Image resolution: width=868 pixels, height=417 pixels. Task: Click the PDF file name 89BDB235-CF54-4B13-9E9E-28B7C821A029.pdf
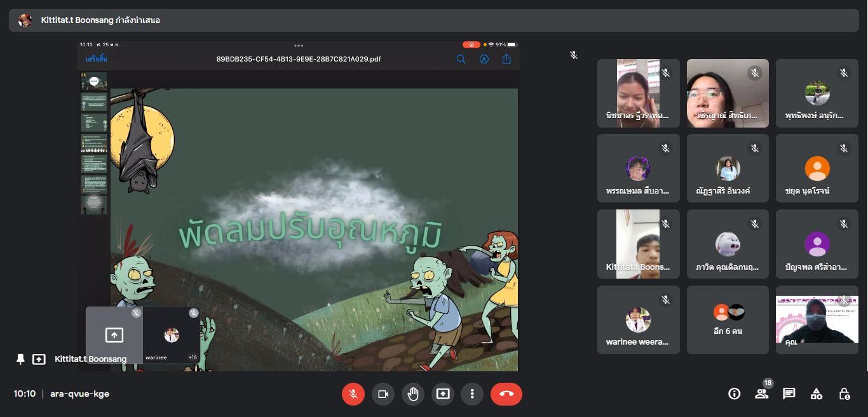299,59
